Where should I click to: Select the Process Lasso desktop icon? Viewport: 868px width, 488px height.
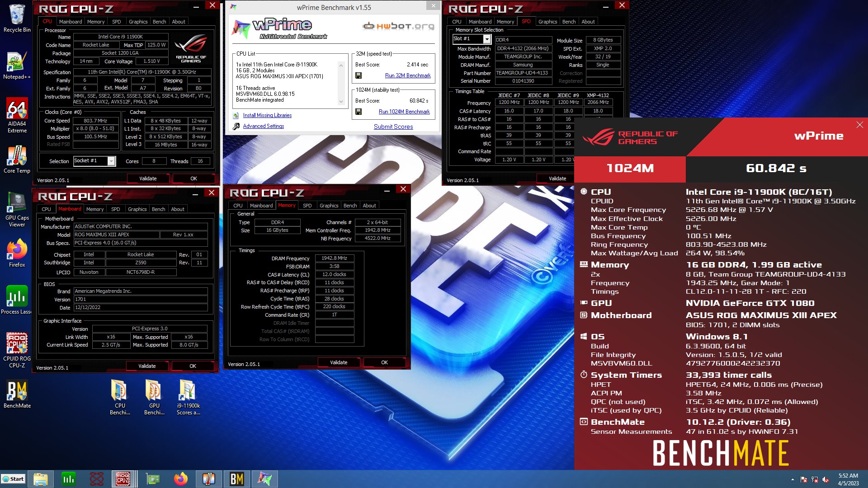(17, 300)
